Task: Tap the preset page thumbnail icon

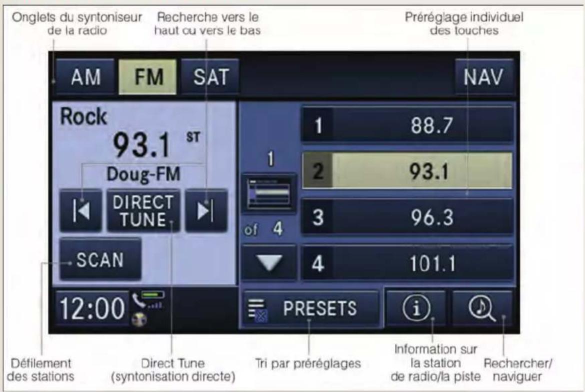Action: tap(269, 193)
